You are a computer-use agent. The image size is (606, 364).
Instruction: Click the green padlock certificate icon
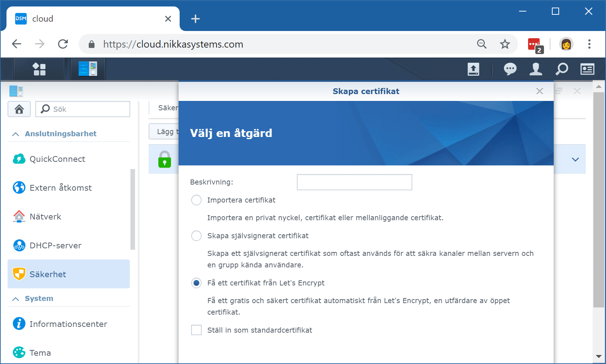(x=164, y=159)
